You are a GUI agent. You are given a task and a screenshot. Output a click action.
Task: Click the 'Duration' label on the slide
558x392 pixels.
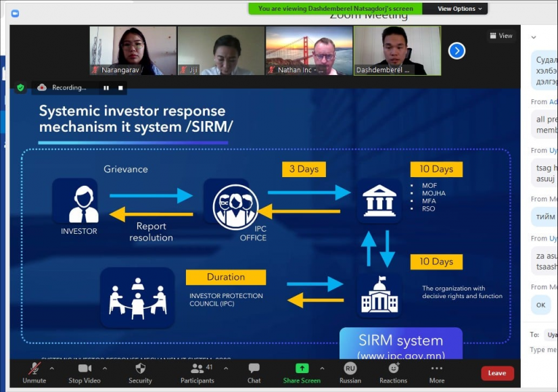pyautogui.click(x=226, y=277)
